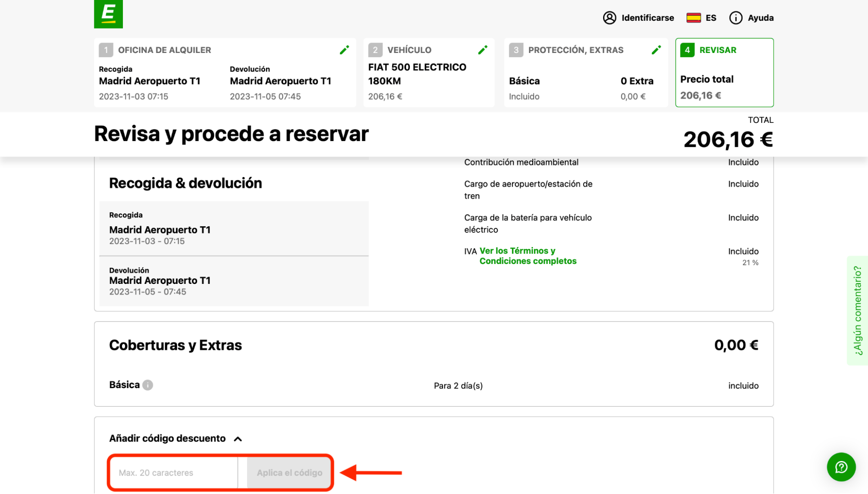Click header pickup date 2023-11-03 07:15
The width and height of the screenshot is (868, 494).
coord(133,96)
